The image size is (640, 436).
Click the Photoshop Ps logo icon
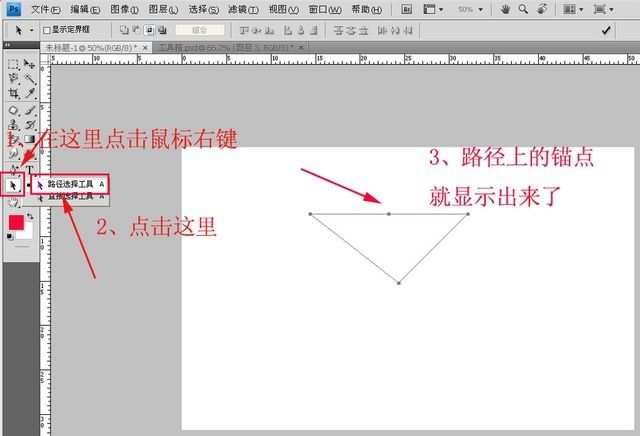click(14, 9)
